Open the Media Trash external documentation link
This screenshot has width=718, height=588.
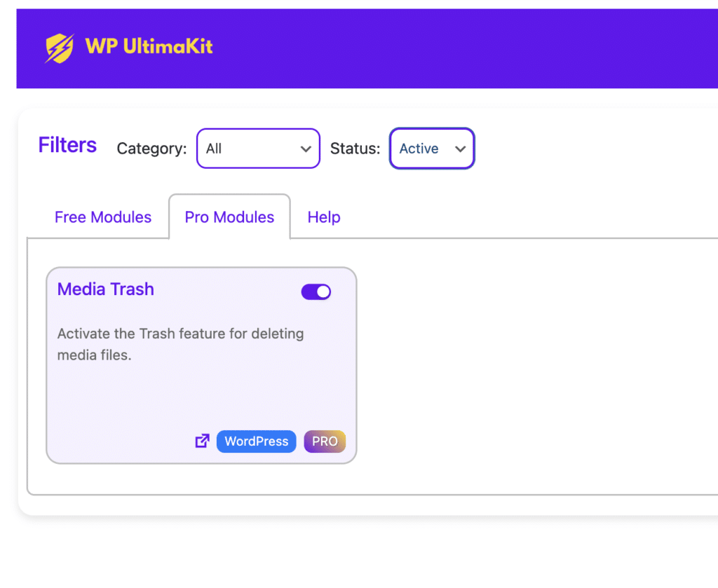(x=202, y=441)
